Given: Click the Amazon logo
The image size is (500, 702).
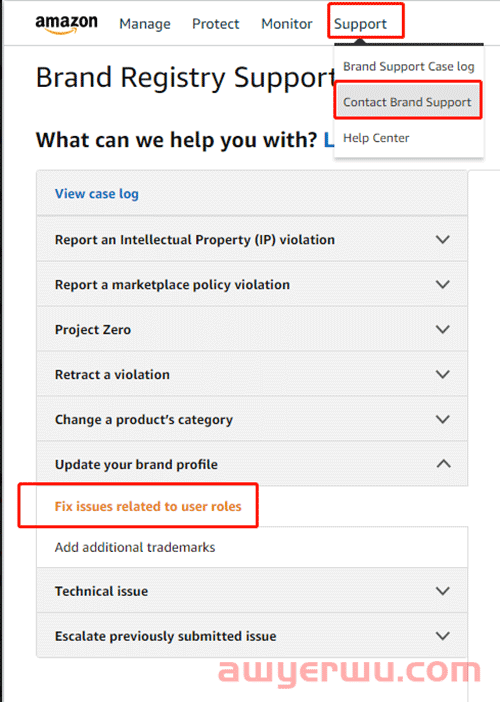Looking at the screenshot, I should pyautogui.click(x=66, y=24).
